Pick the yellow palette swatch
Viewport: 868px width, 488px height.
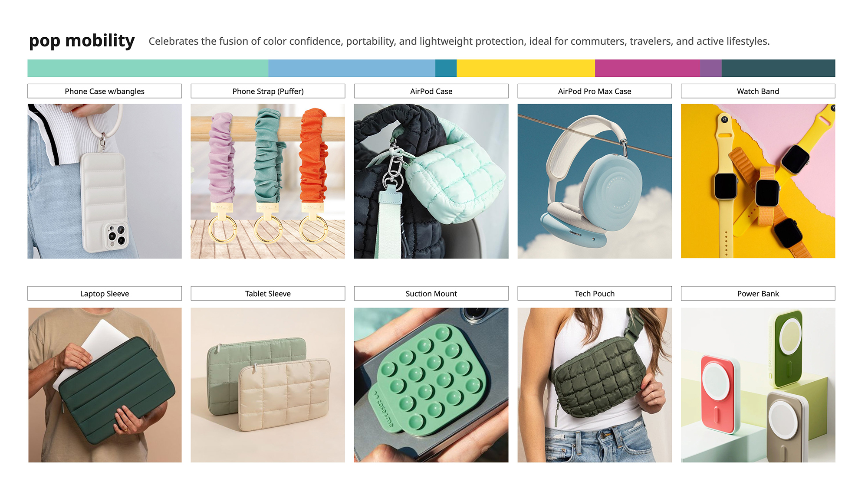(526, 68)
